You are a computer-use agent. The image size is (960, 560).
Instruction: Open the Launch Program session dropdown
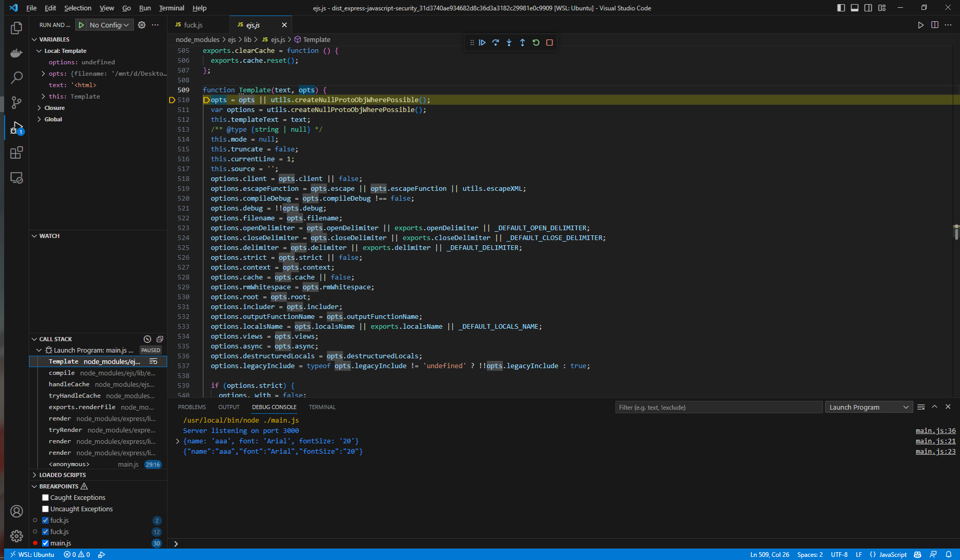point(869,407)
